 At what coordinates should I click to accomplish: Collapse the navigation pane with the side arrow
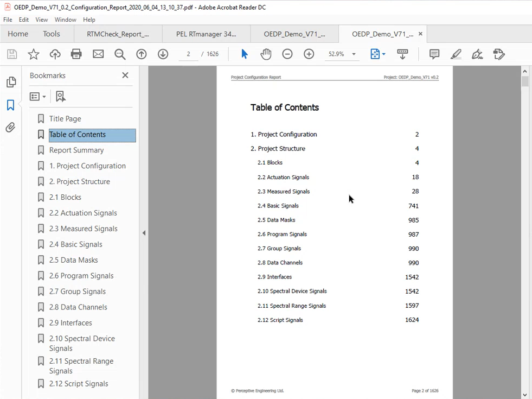144,232
